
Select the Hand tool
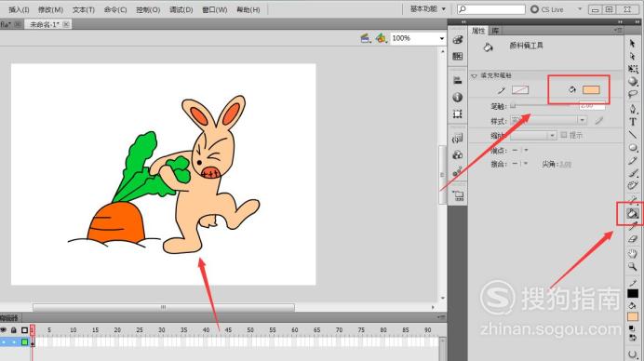pos(633,254)
